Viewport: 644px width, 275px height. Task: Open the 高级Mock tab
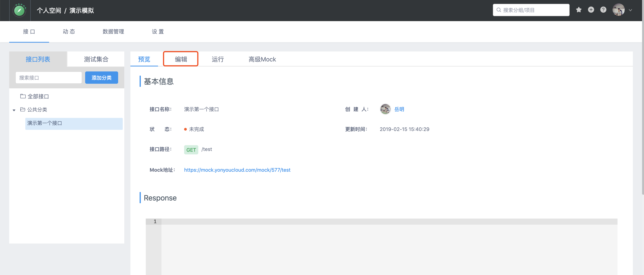click(x=262, y=59)
